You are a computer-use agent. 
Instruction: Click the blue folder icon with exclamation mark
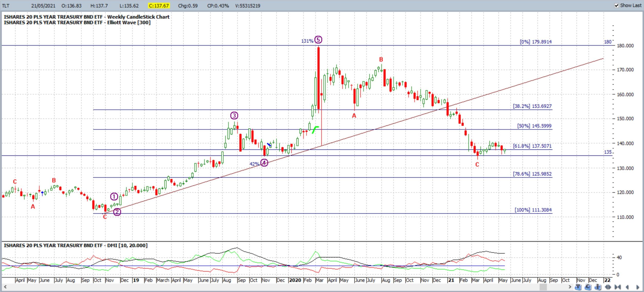pyautogui.click(x=598, y=287)
